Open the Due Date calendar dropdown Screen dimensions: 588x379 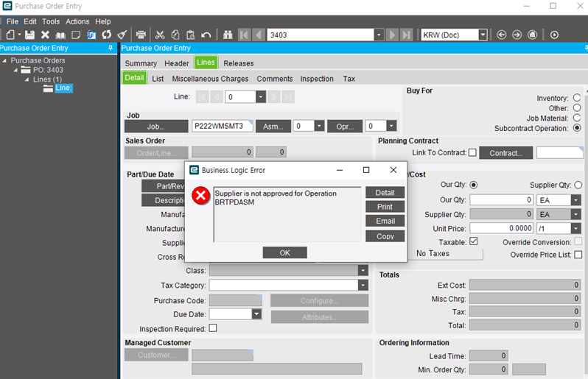(256, 314)
